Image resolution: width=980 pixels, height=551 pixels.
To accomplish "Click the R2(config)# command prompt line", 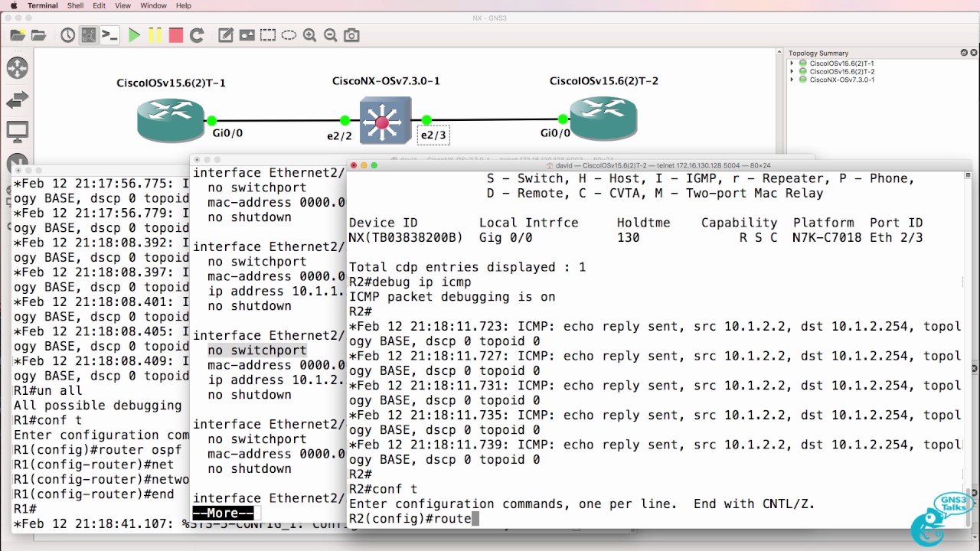I will click(x=413, y=519).
